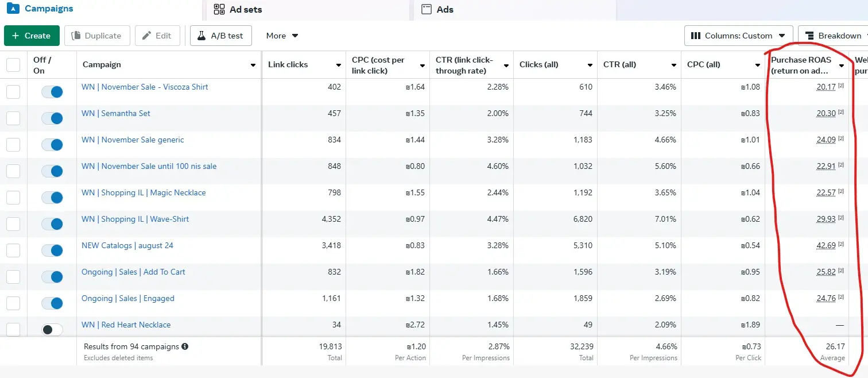Click the A/B test flask icon
The image size is (868, 378).
coord(201,36)
